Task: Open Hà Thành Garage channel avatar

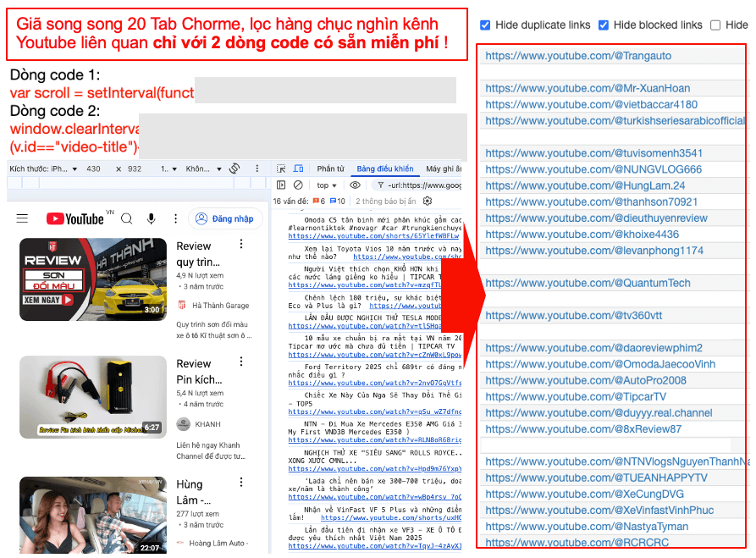Action: [x=182, y=305]
